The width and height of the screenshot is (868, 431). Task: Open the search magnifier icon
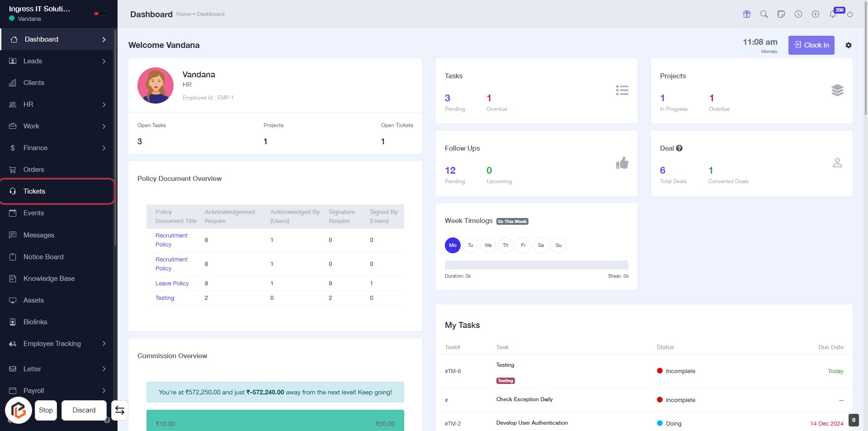pyautogui.click(x=764, y=14)
